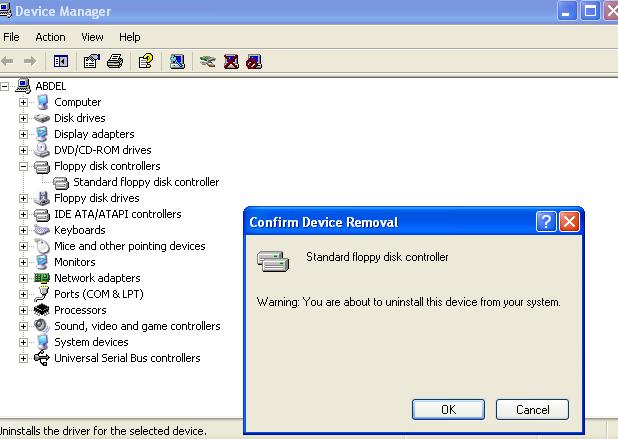Click the Print toolbar icon

(115, 61)
